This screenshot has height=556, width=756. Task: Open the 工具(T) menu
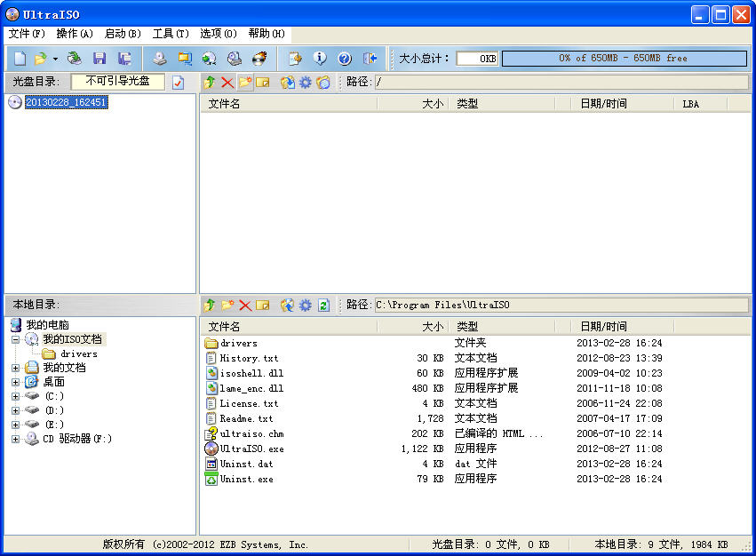tap(171, 34)
